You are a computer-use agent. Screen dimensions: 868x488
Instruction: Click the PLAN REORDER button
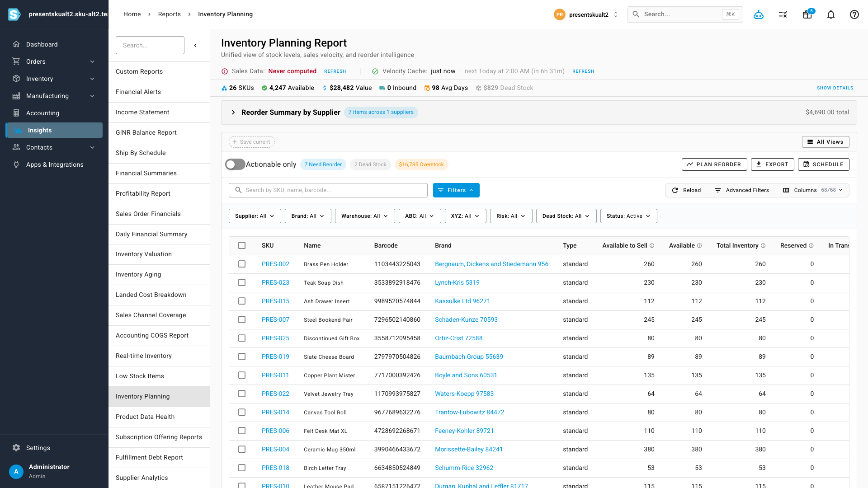(714, 164)
